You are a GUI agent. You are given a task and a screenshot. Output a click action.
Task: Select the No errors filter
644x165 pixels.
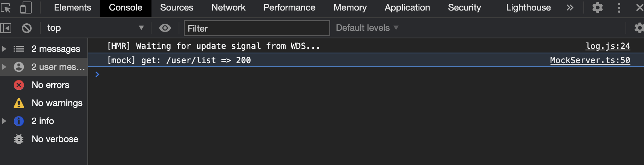[50, 85]
